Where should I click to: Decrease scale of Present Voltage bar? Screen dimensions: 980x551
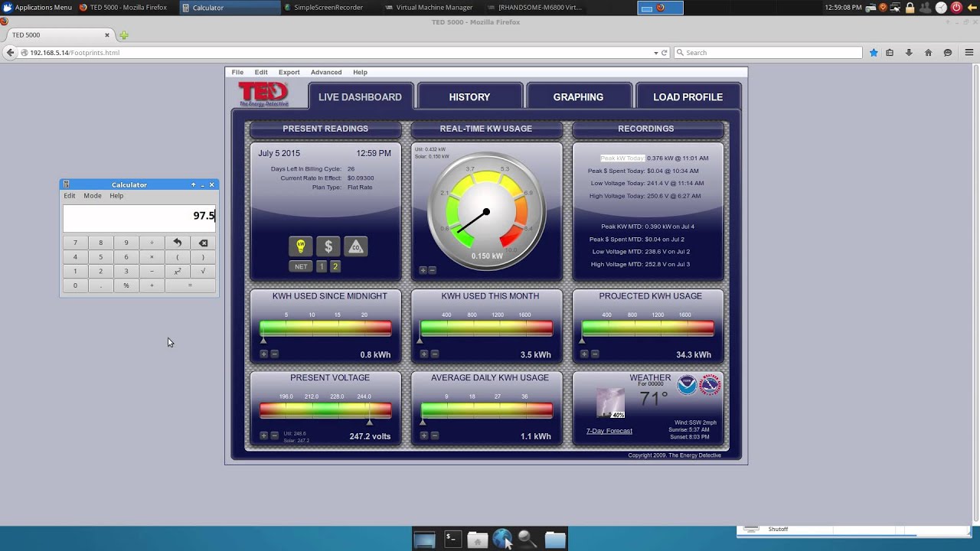tap(274, 435)
